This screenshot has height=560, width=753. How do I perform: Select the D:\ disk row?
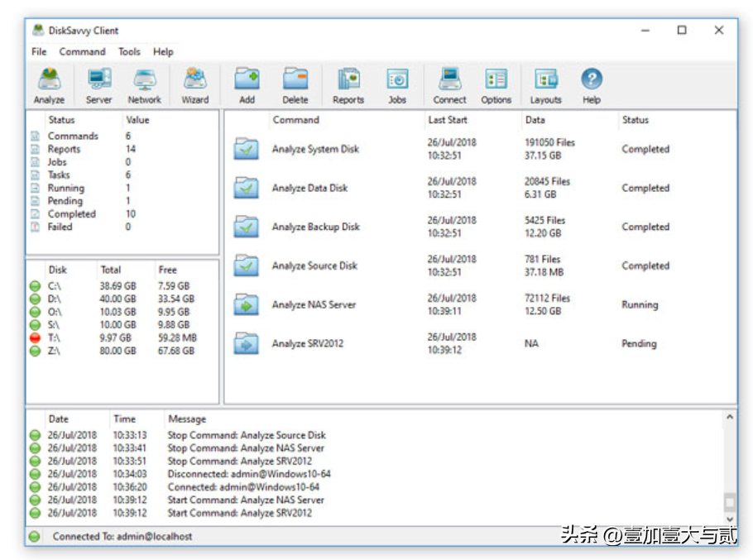pos(122,299)
